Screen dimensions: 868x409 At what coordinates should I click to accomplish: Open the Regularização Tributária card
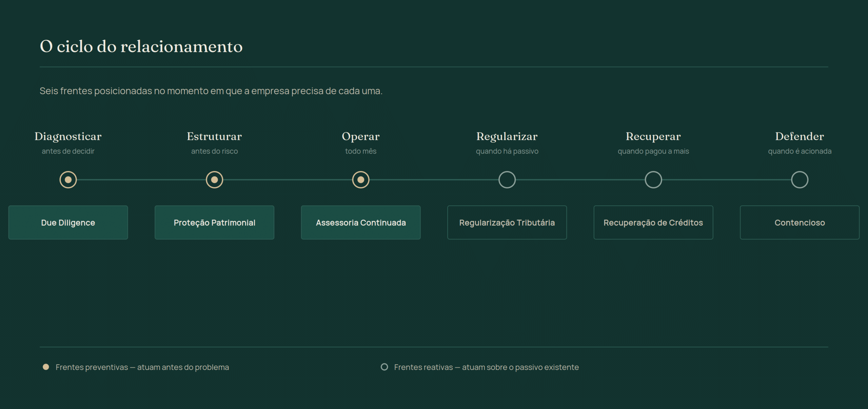507,222
